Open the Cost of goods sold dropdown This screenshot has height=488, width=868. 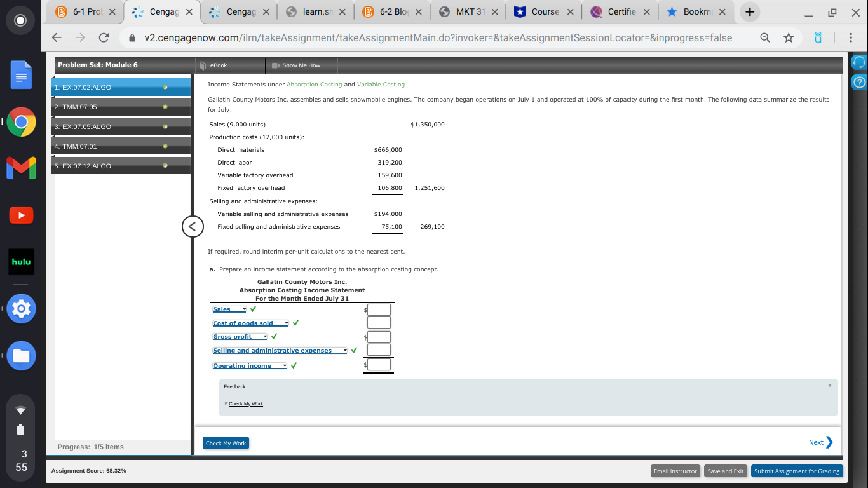pos(251,323)
